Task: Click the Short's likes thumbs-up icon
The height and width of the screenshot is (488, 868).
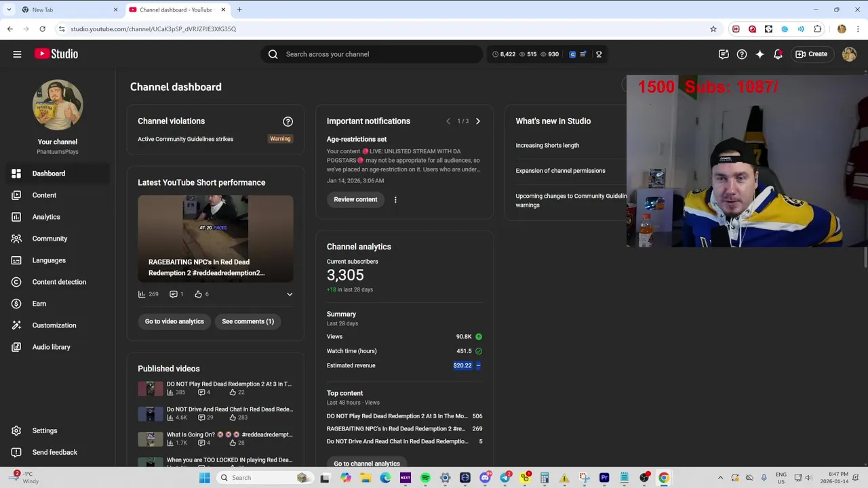Action: pos(198,294)
